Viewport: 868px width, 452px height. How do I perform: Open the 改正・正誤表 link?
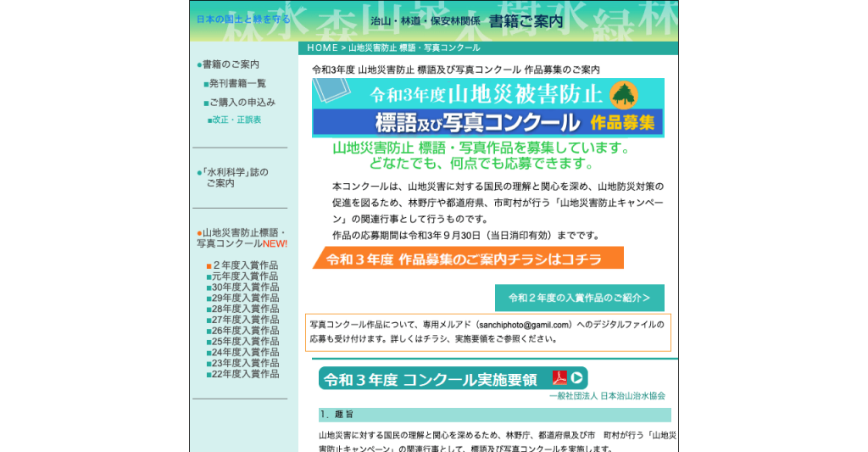(x=236, y=120)
